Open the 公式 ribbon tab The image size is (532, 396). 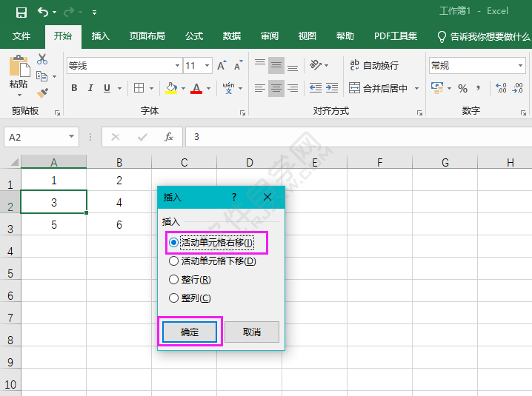194,36
